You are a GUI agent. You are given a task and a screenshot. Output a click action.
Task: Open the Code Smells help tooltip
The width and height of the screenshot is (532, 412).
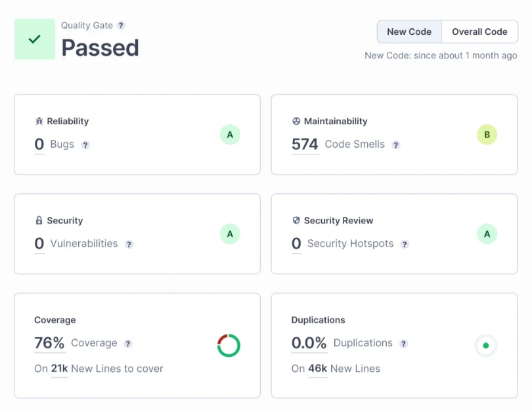pyautogui.click(x=395, y=145)
